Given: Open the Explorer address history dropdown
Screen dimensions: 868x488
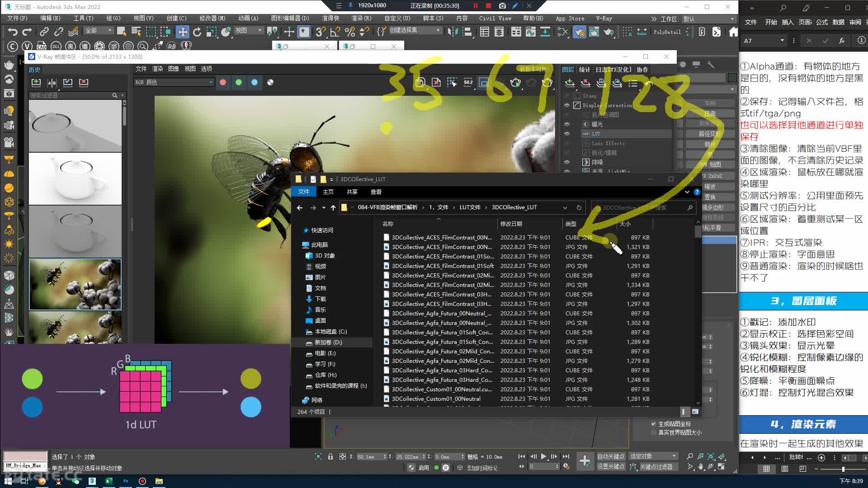Looking at the screenshot, I should [565, 207].
